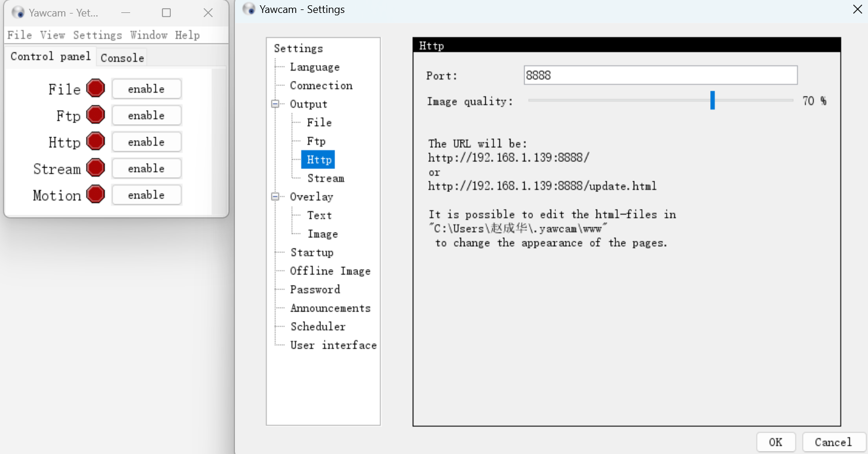Enable the Stream output

point(146,168)
